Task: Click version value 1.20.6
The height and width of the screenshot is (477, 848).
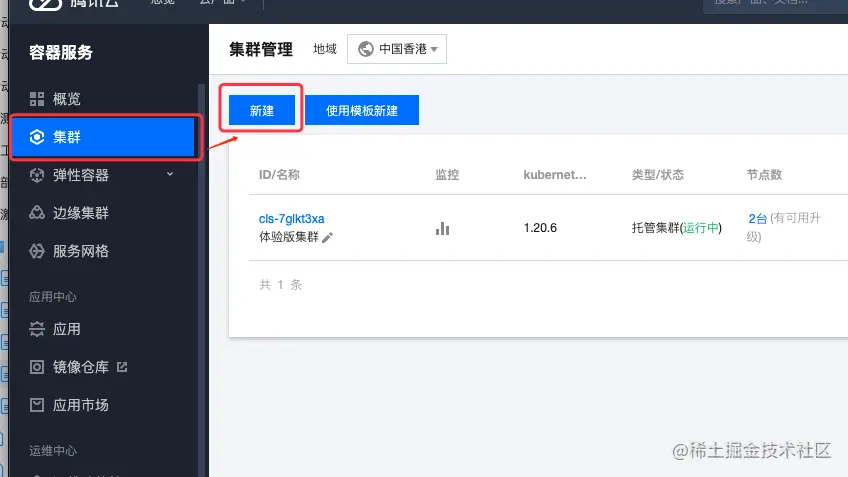Action: (540, 228)
